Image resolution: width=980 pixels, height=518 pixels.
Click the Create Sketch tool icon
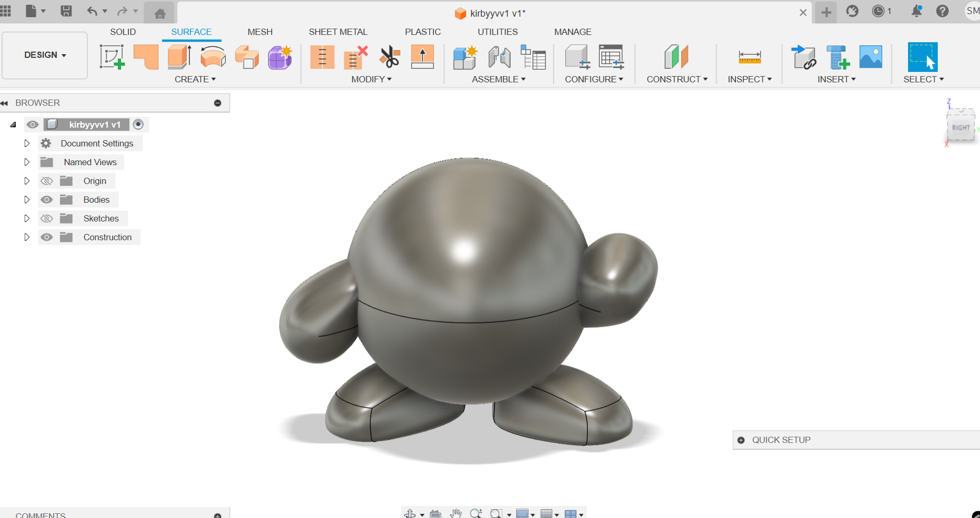(112, 57)
